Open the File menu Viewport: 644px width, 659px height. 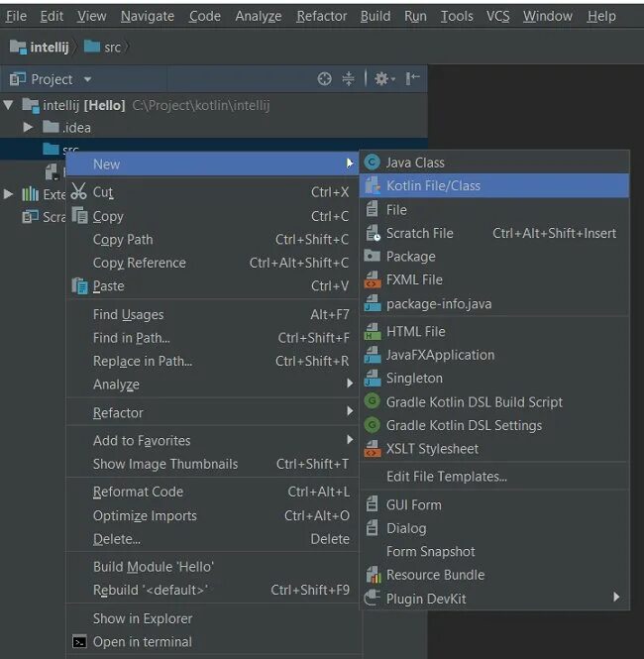16,16
